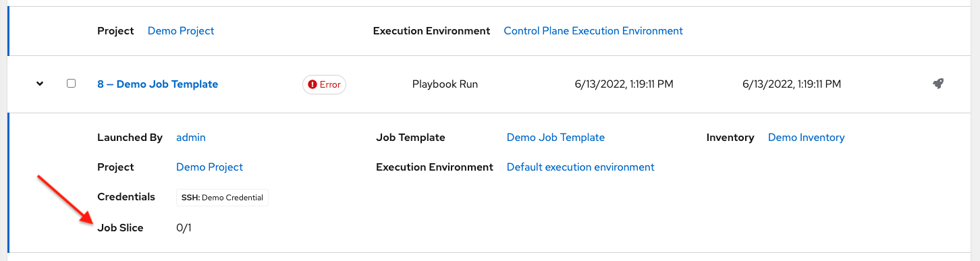
Task: Collapse the expanded job row chevron
Action: [40, 84]
